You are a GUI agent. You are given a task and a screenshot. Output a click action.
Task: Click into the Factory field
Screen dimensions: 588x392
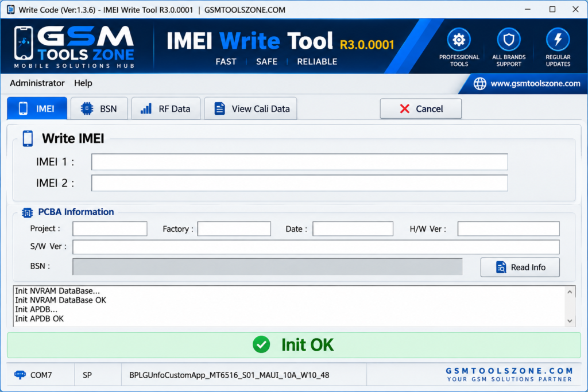(x=234, y=228)
